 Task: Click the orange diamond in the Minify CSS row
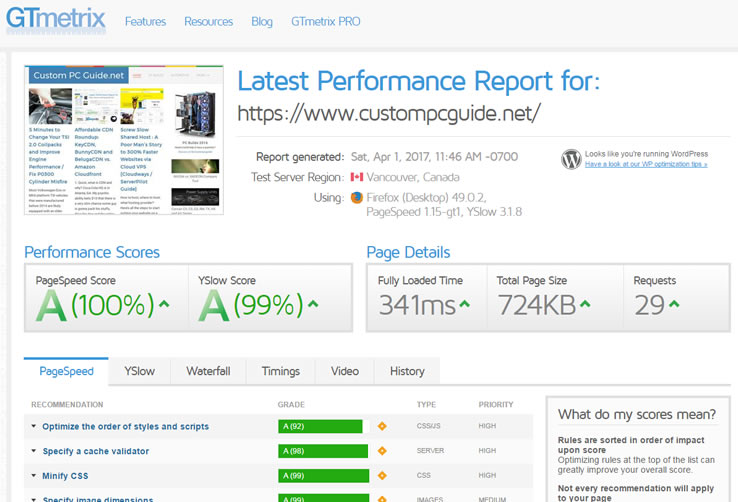coord(382,476)
